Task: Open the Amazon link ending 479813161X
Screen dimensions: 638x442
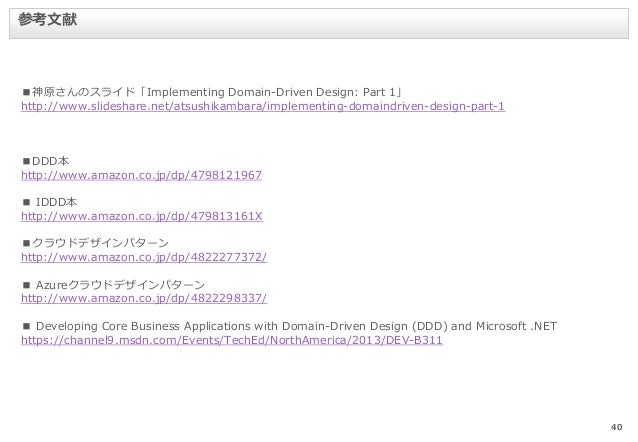Action: point(142,216)
